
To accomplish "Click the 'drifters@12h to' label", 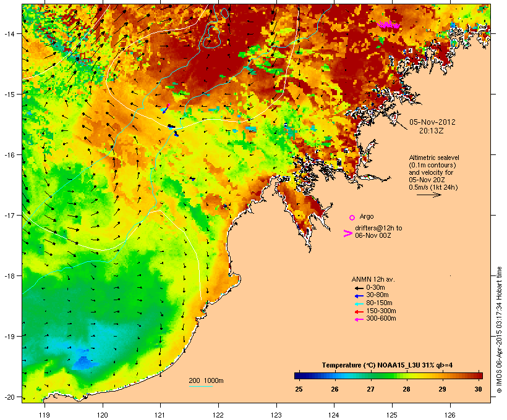I will [378, 228].
